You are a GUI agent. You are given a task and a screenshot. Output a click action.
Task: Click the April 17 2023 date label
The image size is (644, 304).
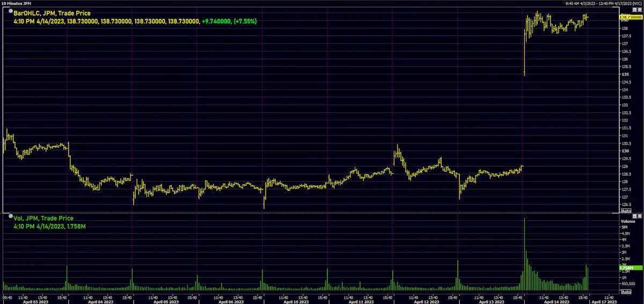(x=604, y=301)
